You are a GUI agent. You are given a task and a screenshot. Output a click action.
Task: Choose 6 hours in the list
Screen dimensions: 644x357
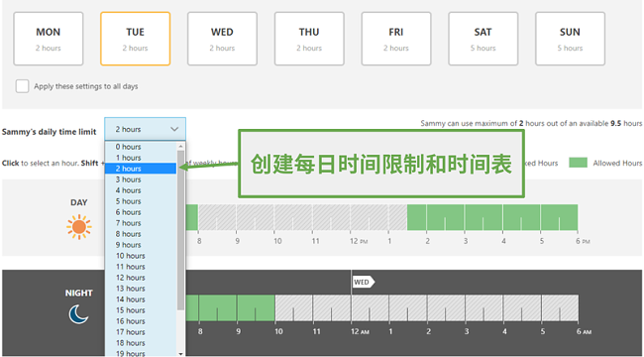pos(141,212)
